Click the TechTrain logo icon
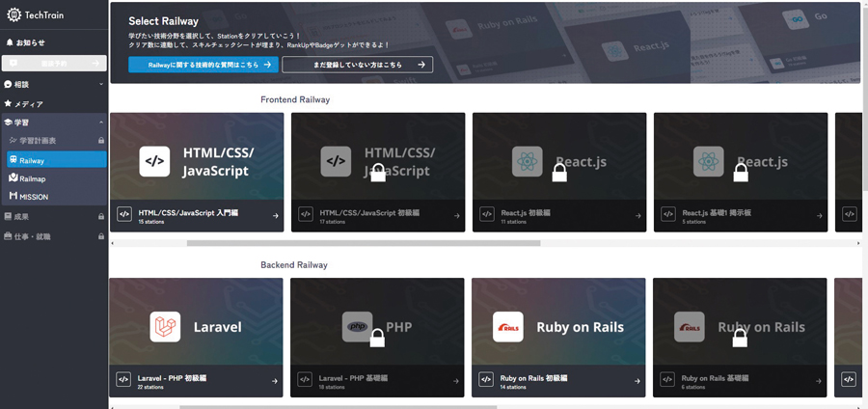 [x=14, y=14]
